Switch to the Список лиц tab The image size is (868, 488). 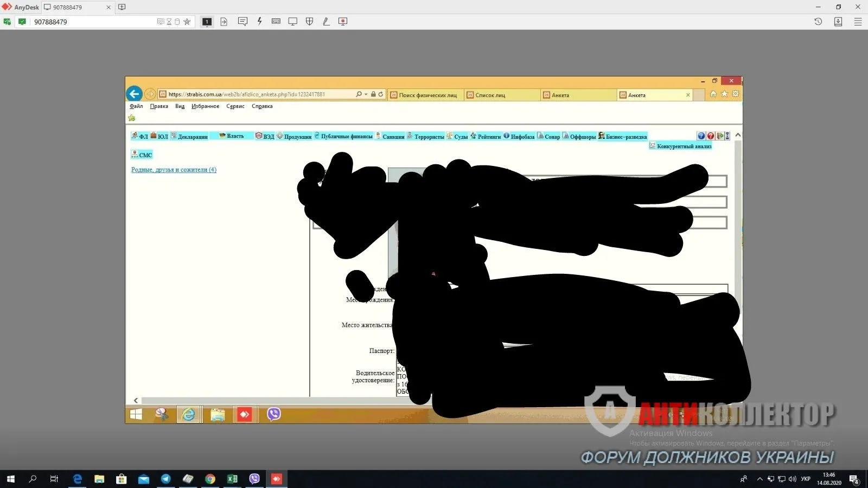pos(490,95)
